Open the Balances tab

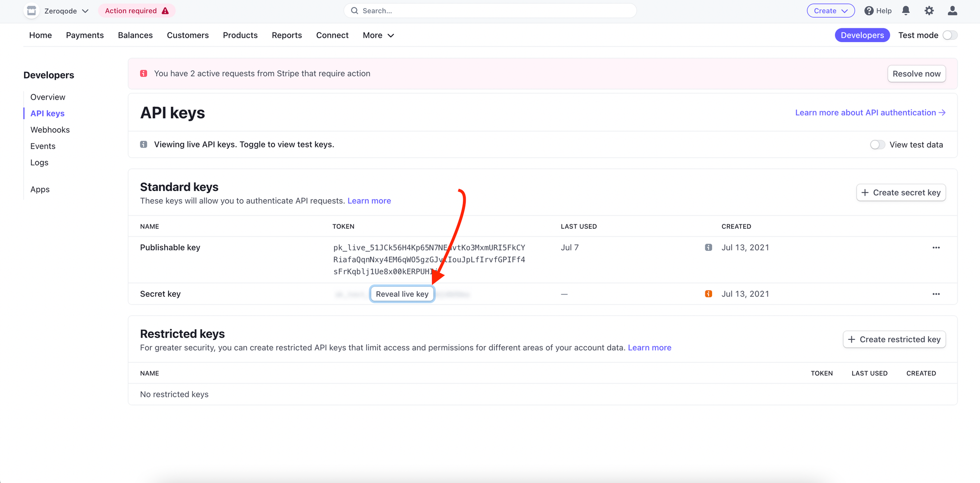(x=135, y=35)
